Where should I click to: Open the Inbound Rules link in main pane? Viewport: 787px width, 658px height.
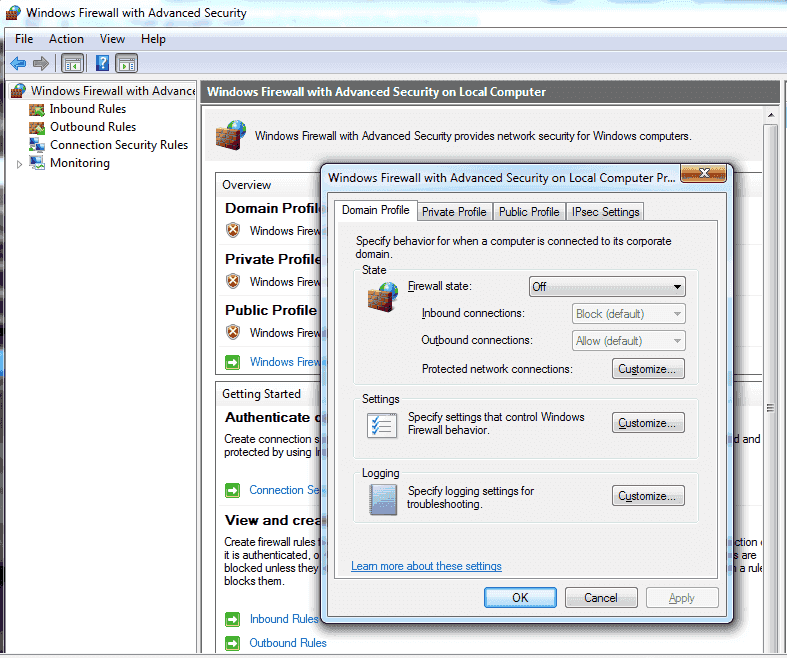284,619
